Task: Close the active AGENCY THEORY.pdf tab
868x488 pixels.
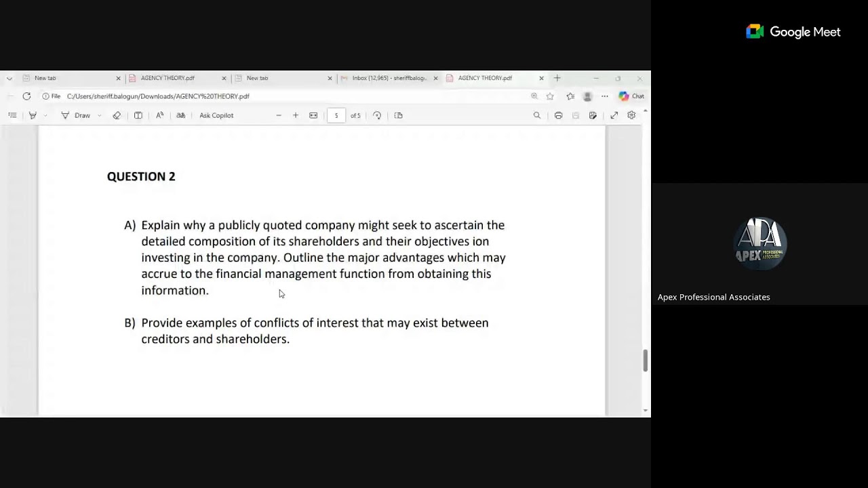Action: [x=541, y=78]
